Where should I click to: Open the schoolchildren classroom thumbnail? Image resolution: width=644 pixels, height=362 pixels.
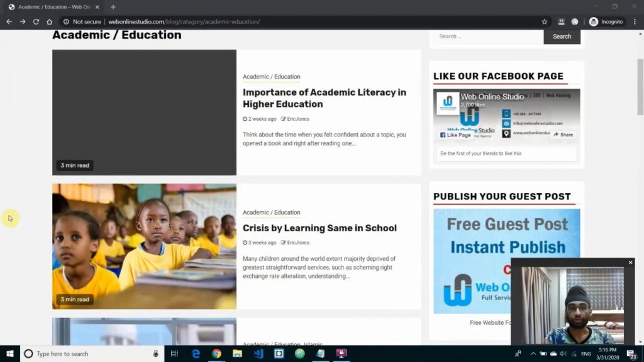tap(144, 246)
